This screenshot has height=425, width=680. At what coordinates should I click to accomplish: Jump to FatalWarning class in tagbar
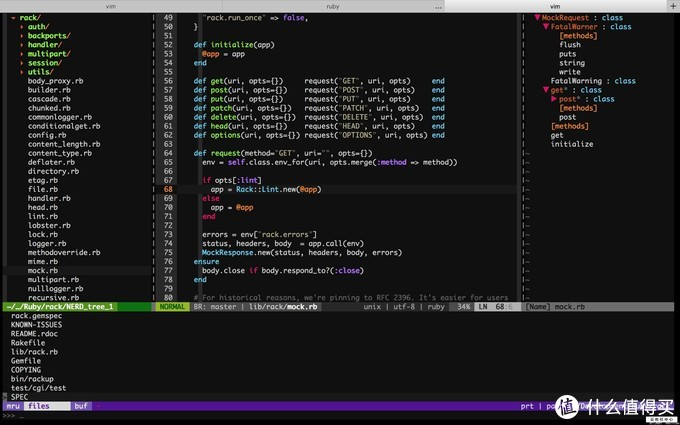[x=576, y=81]
